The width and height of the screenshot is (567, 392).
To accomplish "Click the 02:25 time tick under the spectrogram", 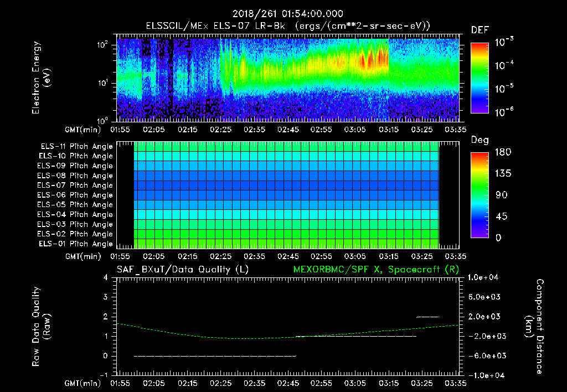I will click(220, 130).
